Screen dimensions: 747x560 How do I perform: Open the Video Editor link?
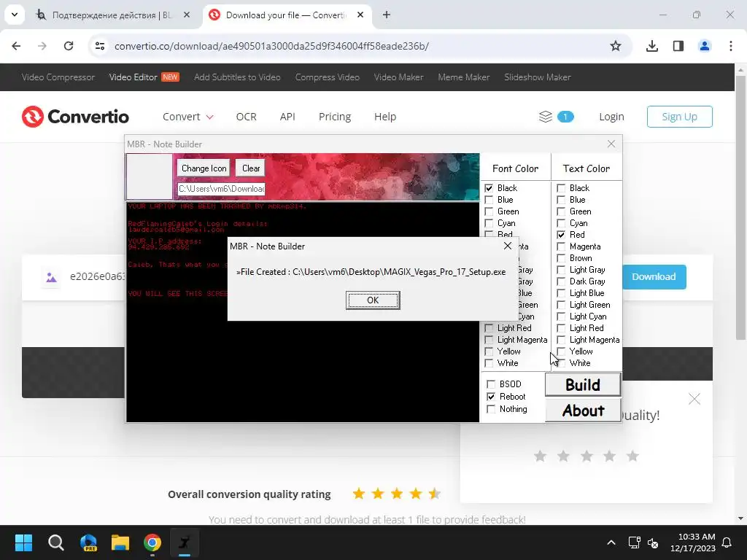133,77
